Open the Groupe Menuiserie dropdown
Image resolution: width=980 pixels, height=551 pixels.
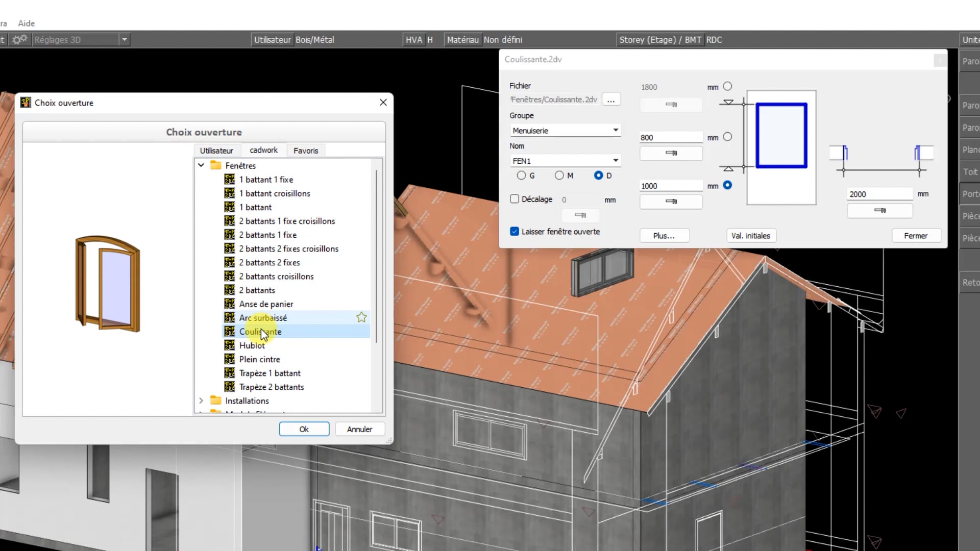pyautogui.click(x=565, y=131)
